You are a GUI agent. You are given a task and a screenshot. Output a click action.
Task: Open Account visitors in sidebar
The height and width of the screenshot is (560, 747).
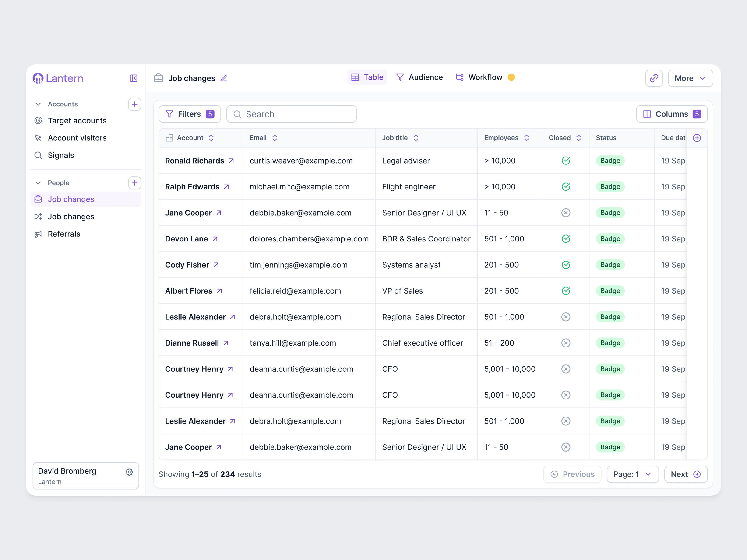pyautogui.click(x=86, y=138)
